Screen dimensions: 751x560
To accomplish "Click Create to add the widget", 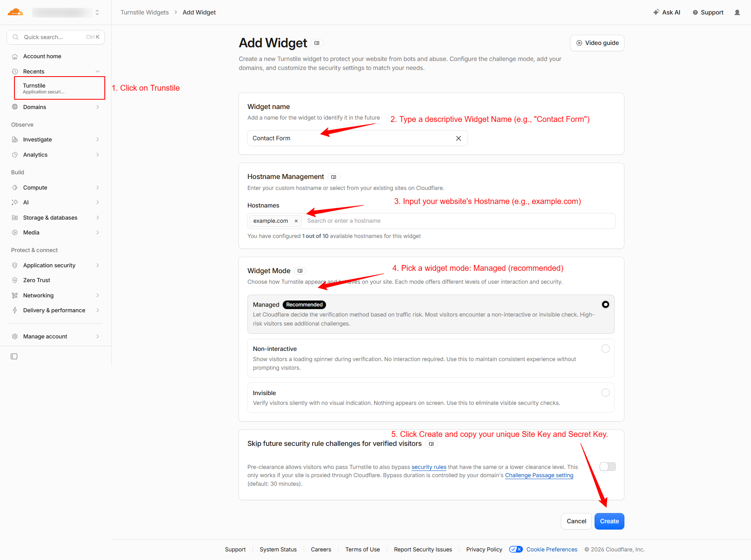I will (609, 521).
